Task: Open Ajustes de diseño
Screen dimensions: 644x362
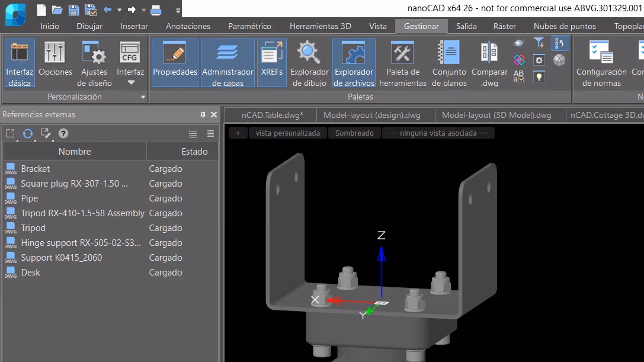Action: coord(94,63)
